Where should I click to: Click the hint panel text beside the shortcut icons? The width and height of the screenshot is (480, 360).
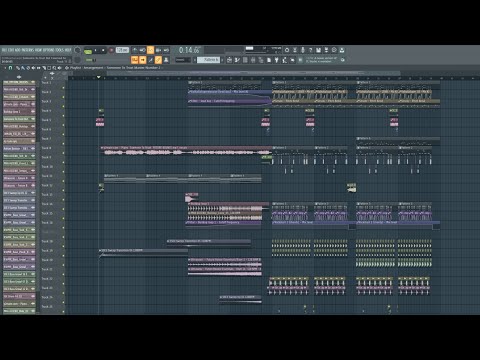coord(321,60)
